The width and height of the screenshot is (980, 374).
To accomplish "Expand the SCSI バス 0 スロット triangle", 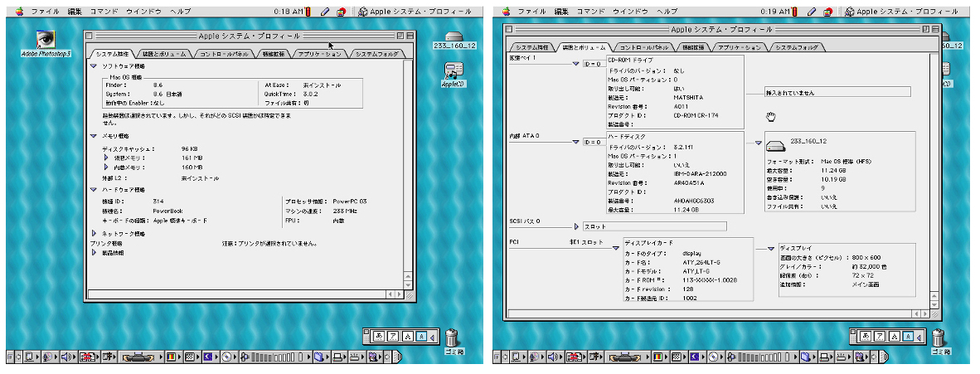I will pyautogui.click(x=576, y=226).
